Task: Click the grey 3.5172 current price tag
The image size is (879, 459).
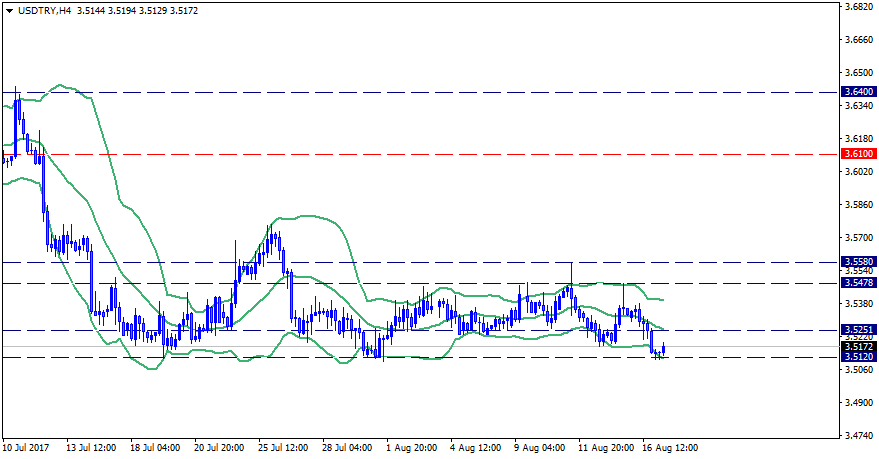Action: 859,347
